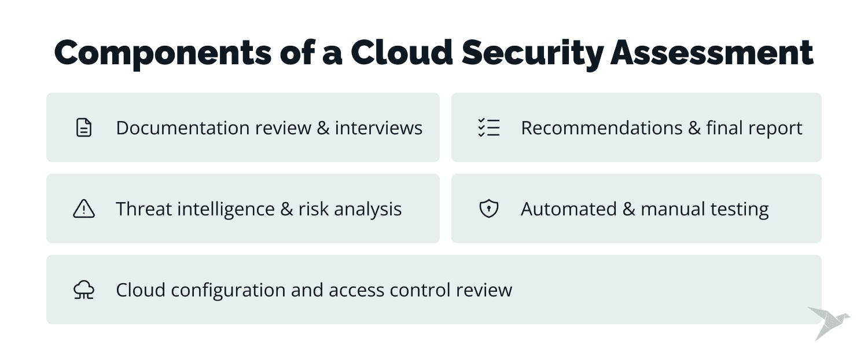This screenshot has height=359, width=868.
Task: Click the document icon beside Documentation review
Action: 84,127
